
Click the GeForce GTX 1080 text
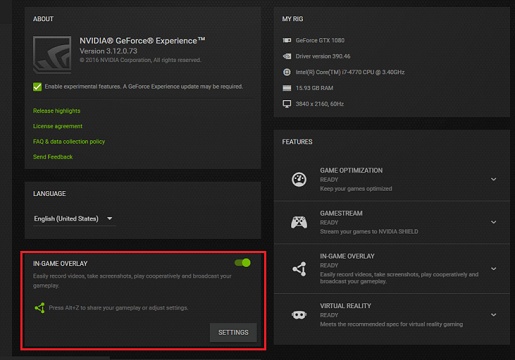[x=320, y=40]
